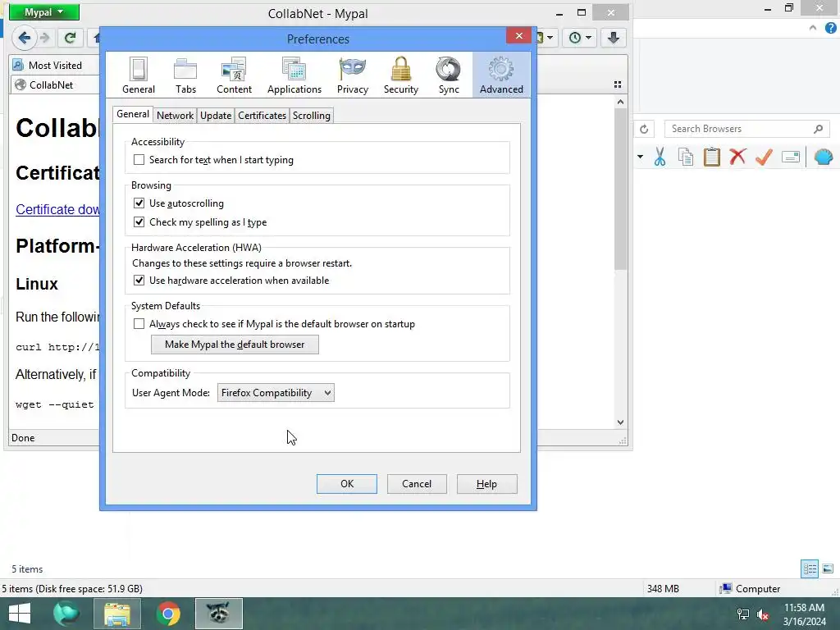Viewport: 840px width, 630px height.
Task: Click the page scrollbar up arrow
Action: click(x=620, y=102)
